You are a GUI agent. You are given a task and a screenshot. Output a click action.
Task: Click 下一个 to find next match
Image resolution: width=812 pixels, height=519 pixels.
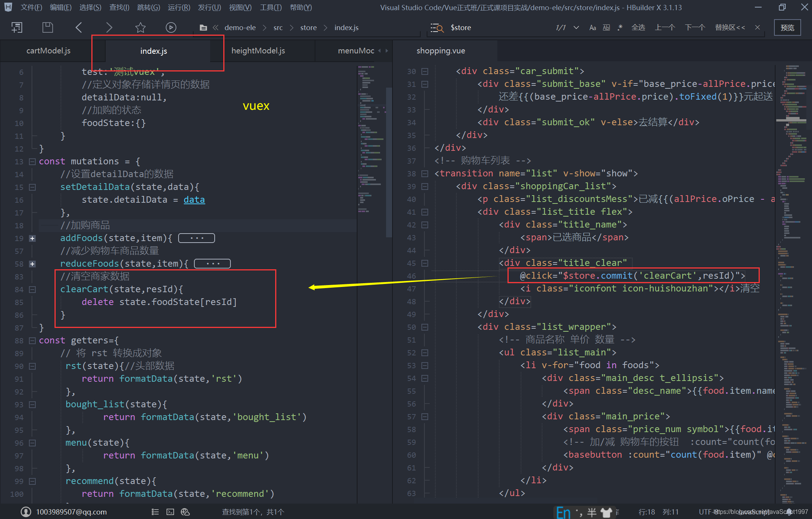[x=695, y=27]
